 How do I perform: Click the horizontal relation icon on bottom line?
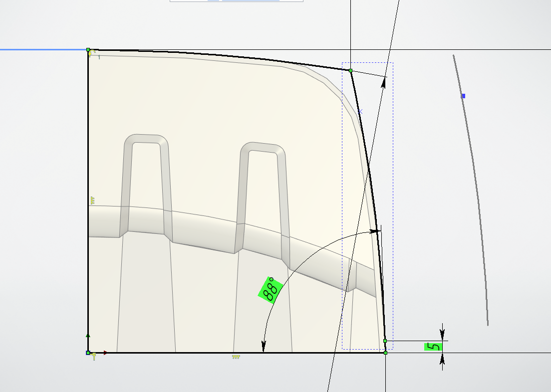(236, 357)
